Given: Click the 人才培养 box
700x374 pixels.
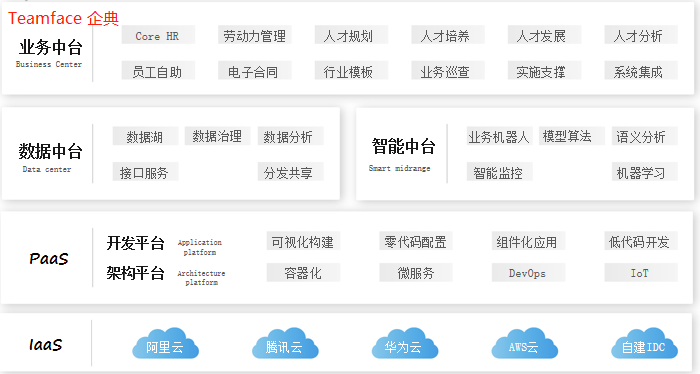Looking at the screenshot, I should (448, 35).
